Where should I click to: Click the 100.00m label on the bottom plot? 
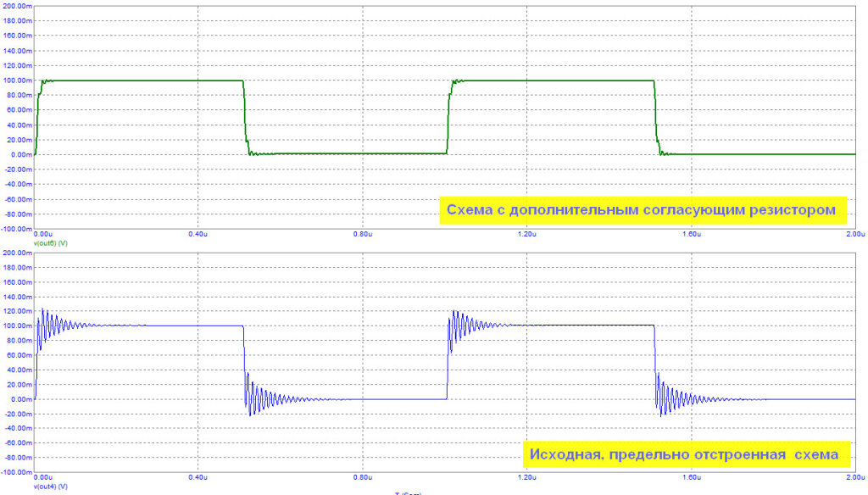coord(19,325)
